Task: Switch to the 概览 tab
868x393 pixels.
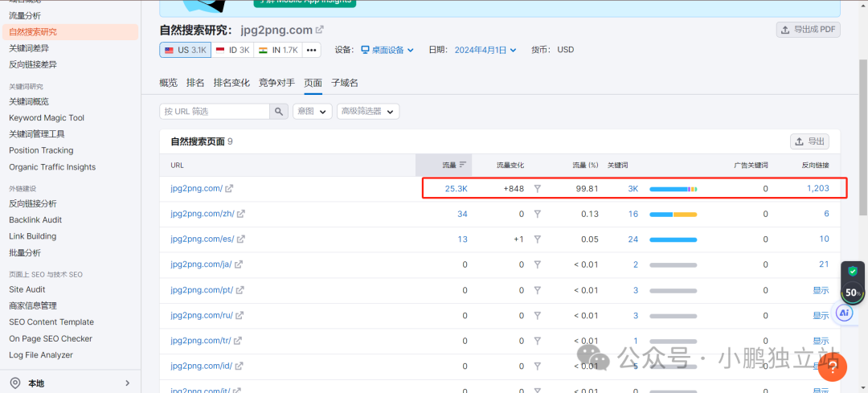Action: [x=168, y=83]
